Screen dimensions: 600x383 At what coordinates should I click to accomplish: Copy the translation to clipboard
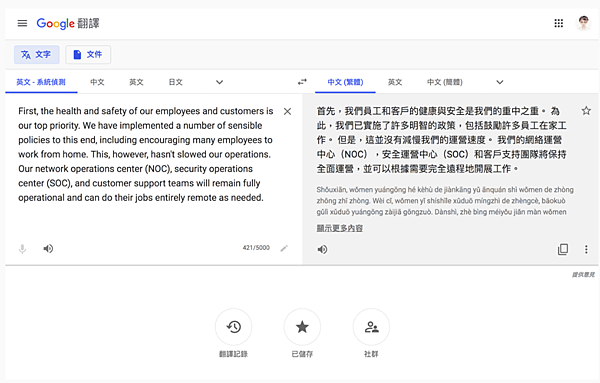563,249
